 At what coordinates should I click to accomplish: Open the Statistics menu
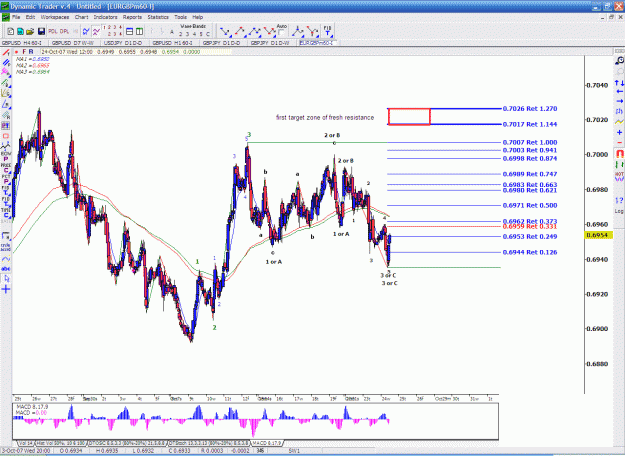point(158,17)
